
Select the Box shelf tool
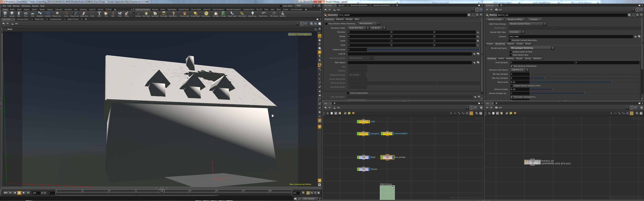(5, 14)
